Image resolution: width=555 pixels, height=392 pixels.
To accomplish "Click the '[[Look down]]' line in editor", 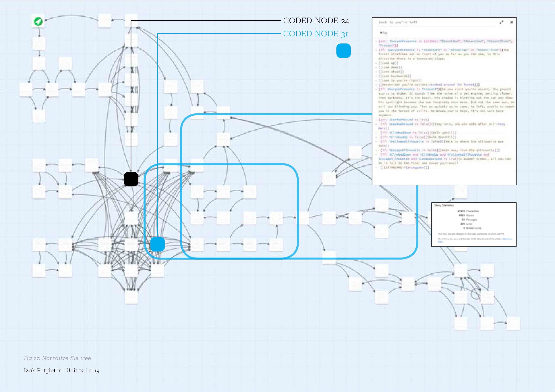I will click(x=390, y=67).
